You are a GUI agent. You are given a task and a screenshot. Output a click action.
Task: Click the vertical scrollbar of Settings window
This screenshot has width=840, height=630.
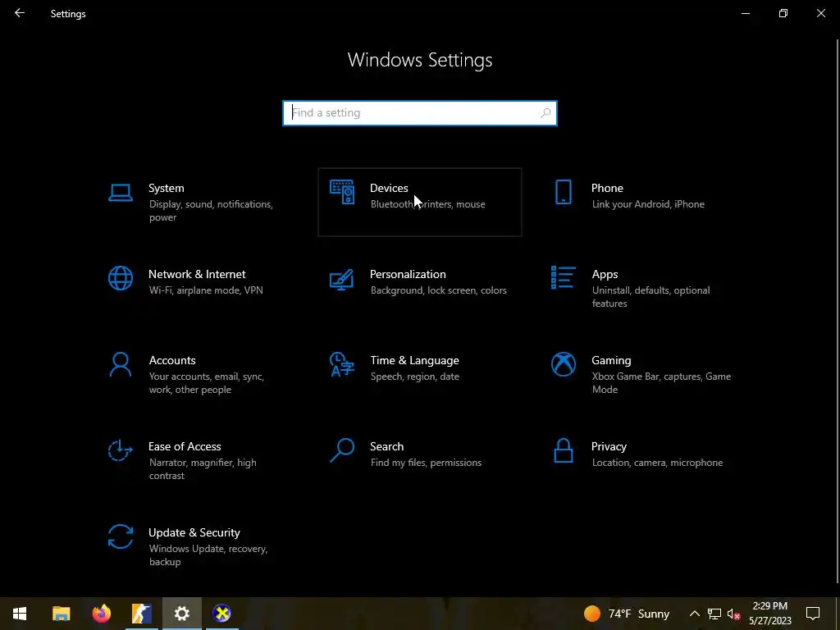coord(838,311)
